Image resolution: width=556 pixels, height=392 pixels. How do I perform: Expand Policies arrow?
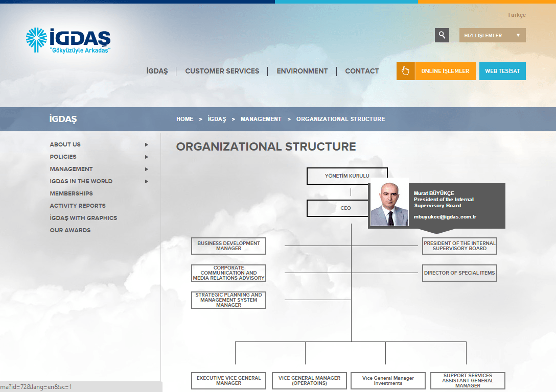point(147,157)
